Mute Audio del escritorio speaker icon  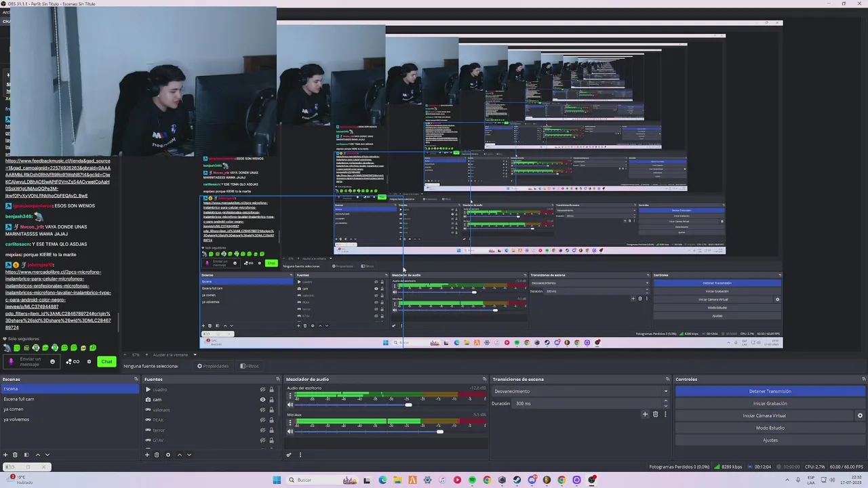pos(290,405)
